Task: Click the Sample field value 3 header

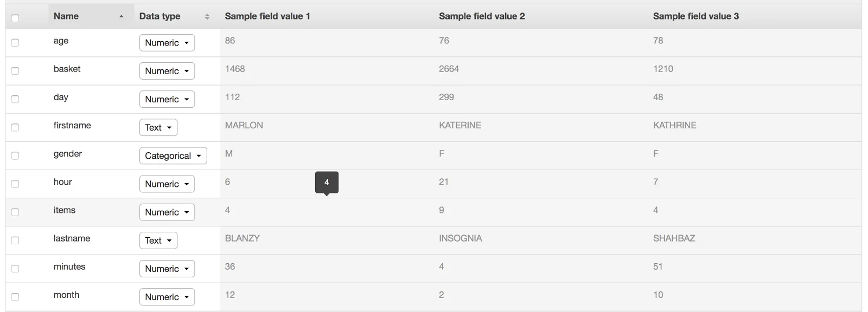Action: click(696, 16)
